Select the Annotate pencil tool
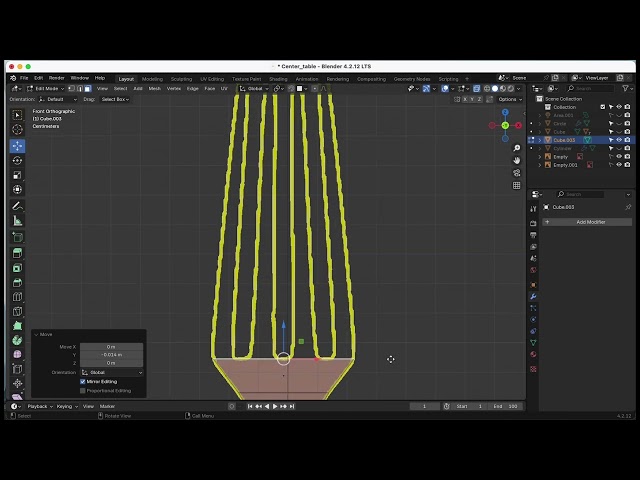 (17, 206)
